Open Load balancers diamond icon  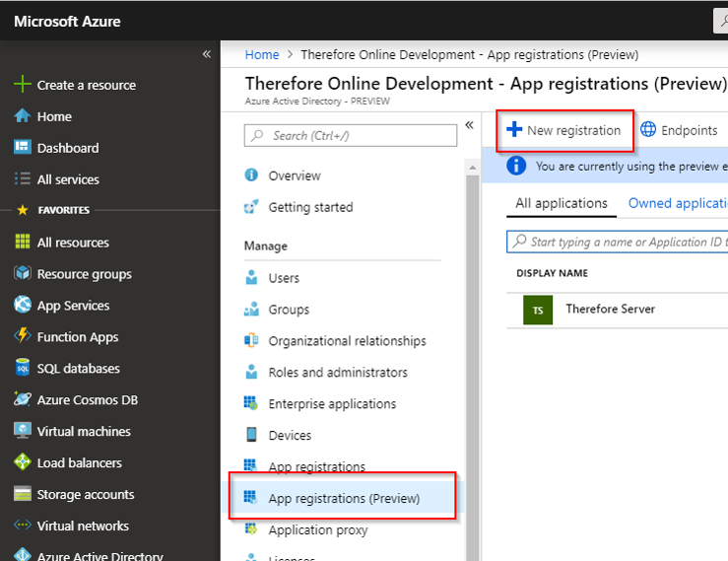tap(23, 462)
